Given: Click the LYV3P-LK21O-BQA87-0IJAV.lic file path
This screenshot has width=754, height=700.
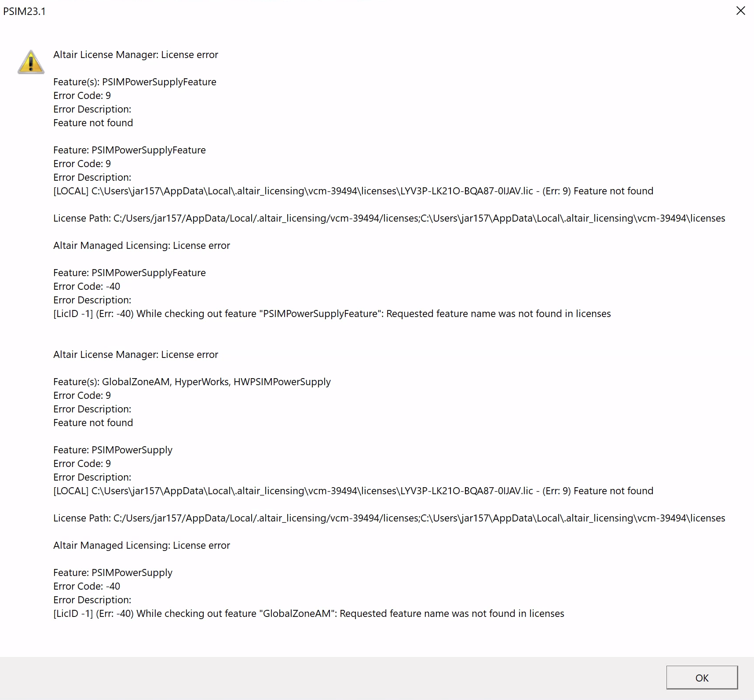Looking at the screenshot, I should [353, 191].
